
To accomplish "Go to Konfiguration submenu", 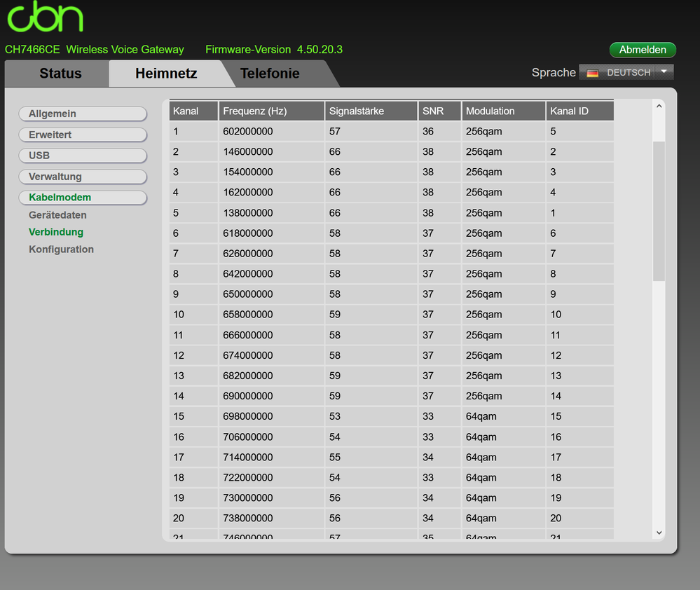I will click(61, 249).
